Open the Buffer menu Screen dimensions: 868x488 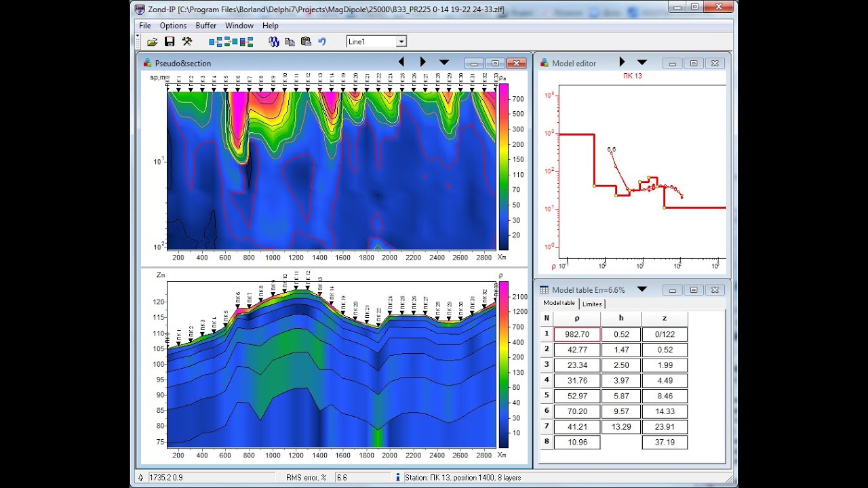coord(206,26)
